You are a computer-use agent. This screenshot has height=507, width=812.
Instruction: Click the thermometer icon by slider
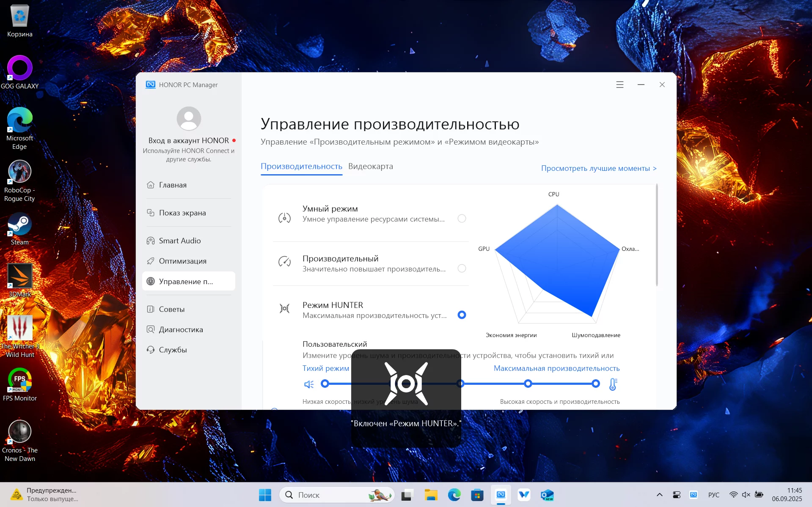pyautogui.click(x=613, y=384)
